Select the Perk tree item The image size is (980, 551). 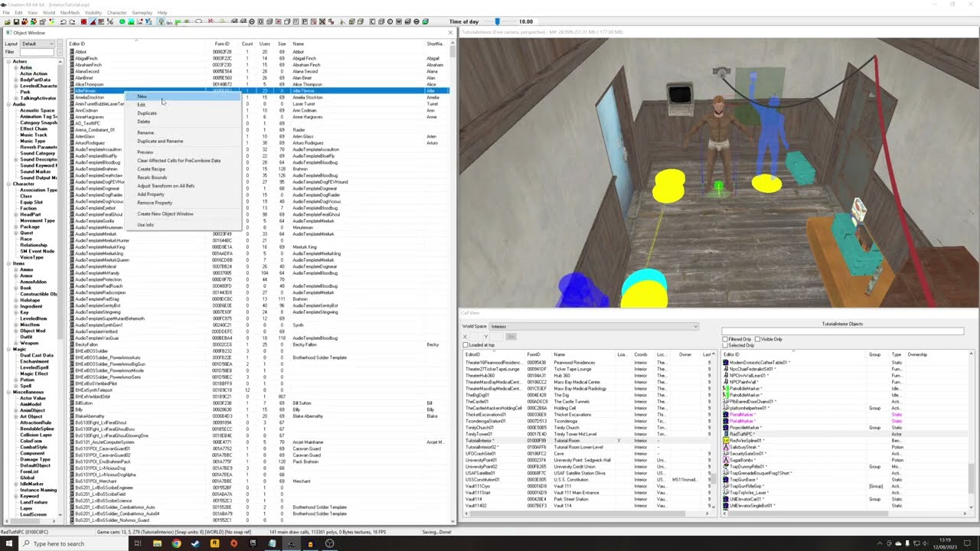(25, 92)
